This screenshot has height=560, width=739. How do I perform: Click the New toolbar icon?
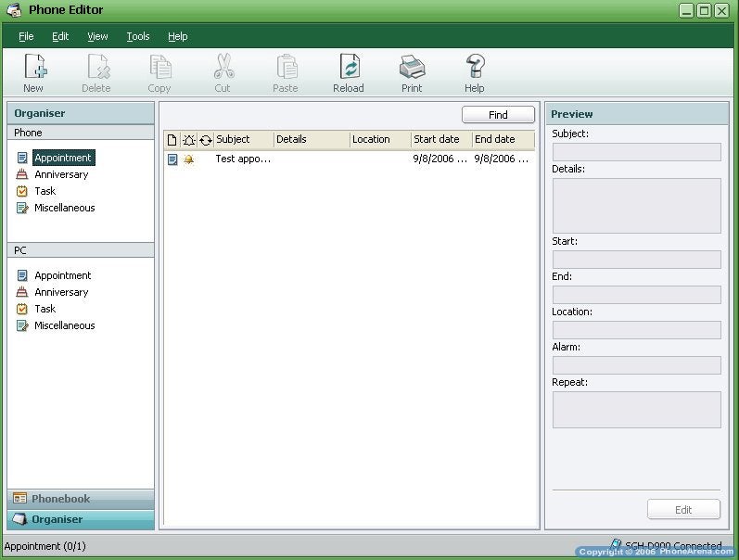[35, 66]
